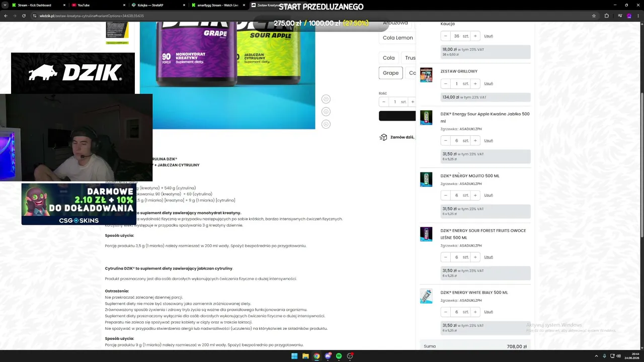Remove Sour Forest Fruits item
The width and height of the screenshot is (644, 362).
pos(489,257)
